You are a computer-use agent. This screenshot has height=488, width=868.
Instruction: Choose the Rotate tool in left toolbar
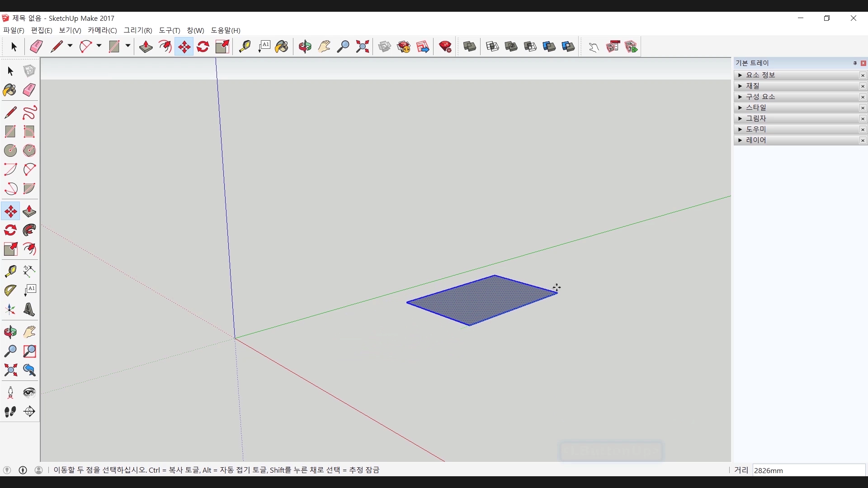(10, 230)
